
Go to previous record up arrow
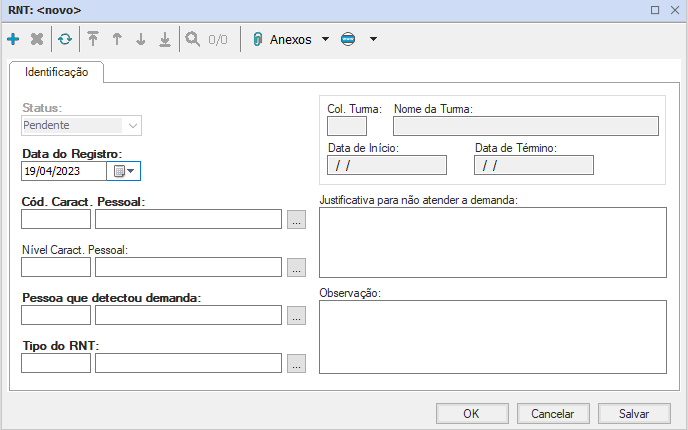117,40
